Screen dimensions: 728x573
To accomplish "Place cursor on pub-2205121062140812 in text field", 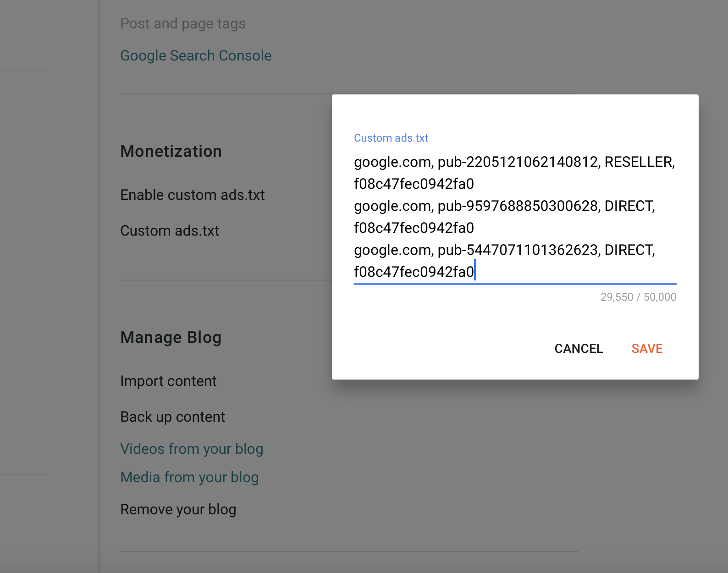I will tap(518, 162).
